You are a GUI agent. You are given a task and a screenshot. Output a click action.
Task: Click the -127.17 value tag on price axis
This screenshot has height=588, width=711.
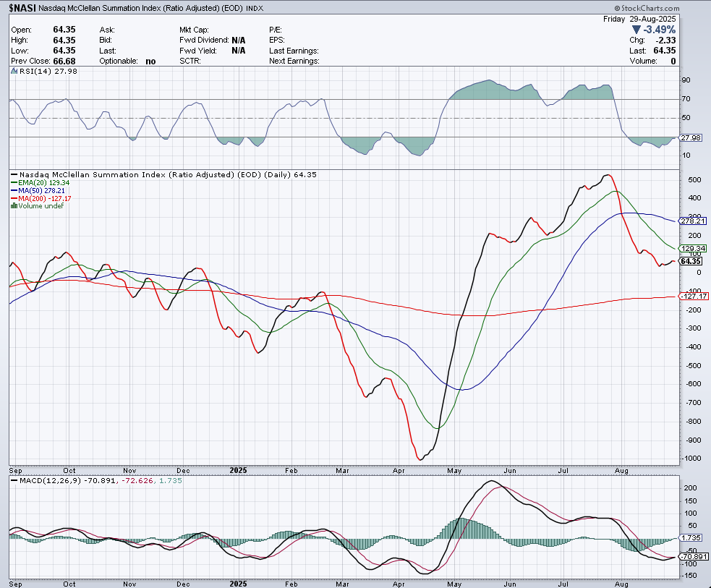[694, 296]
